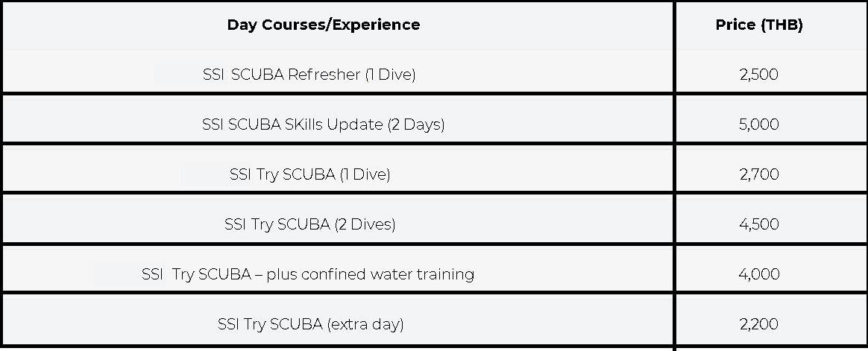868x351 pixels.
Task: Click the word "Update" in the Skills row
Action: [357, 124]
